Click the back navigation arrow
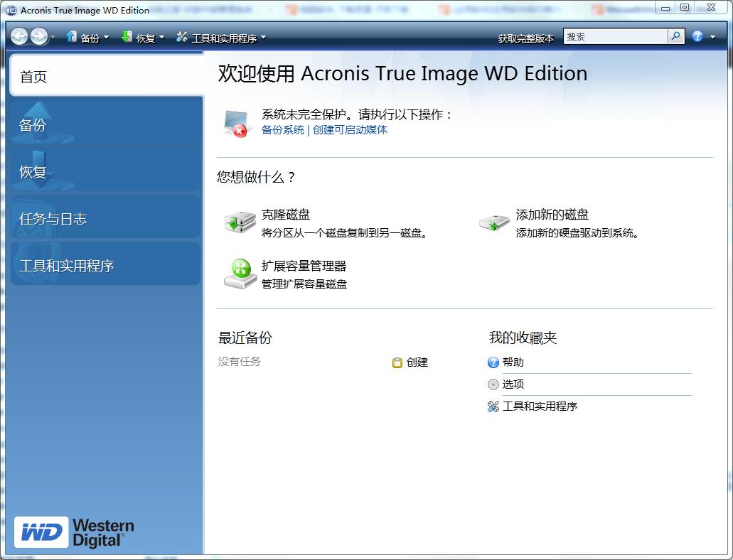733x560 pixels. [19, 36]
